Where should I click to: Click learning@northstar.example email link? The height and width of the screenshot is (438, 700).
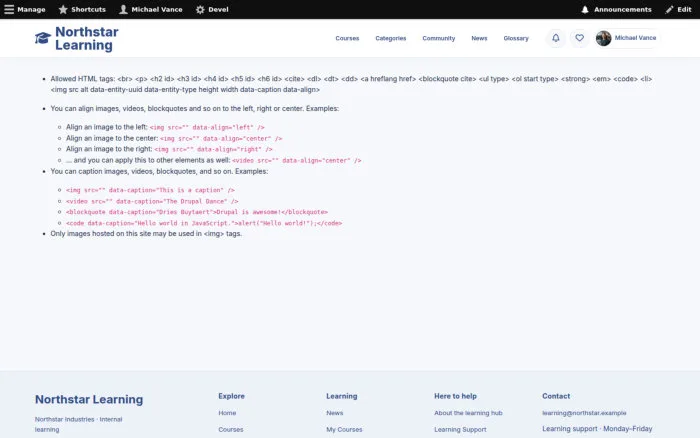584,413
